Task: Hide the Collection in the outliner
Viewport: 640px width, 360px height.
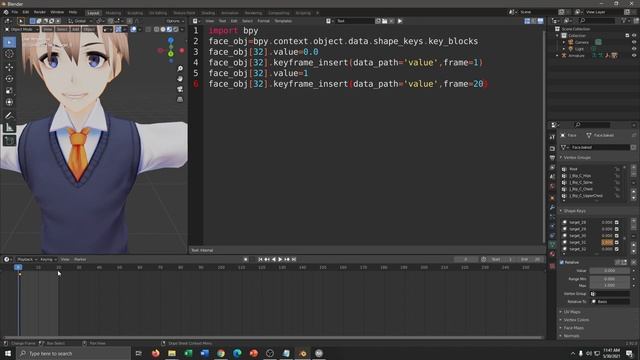Action: 634,36
